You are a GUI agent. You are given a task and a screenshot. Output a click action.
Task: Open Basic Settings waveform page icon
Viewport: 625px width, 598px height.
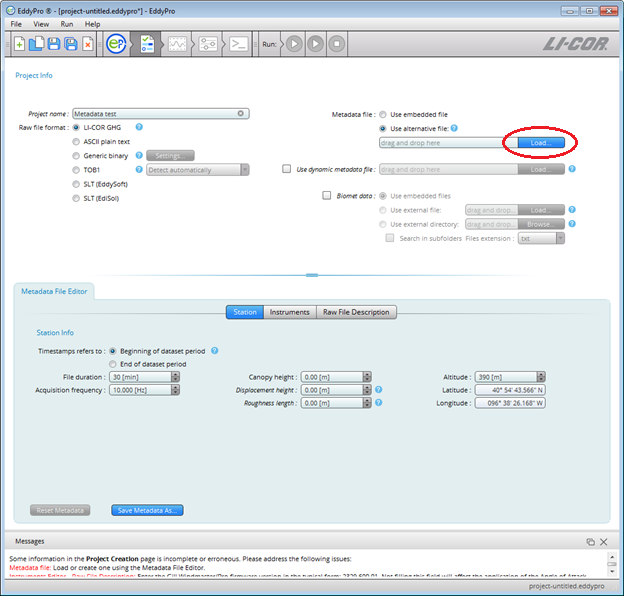pos(177,44)
